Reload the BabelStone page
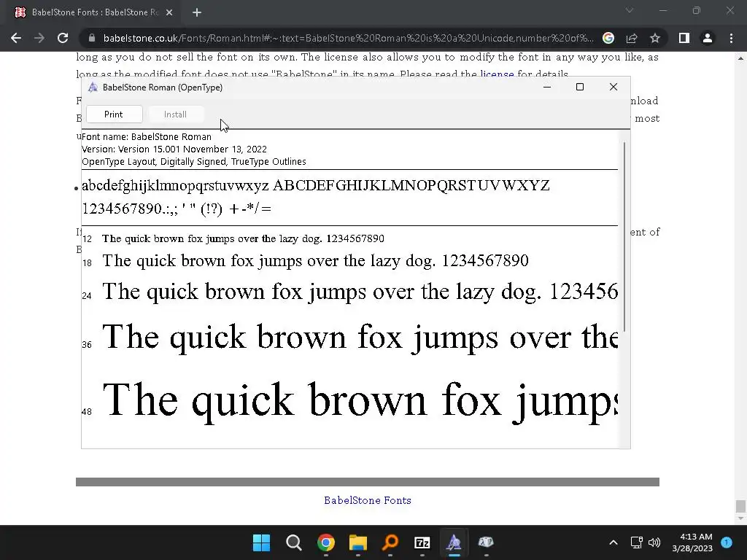Viewport: 747px width, 560px height. click(x=63, y=38)
